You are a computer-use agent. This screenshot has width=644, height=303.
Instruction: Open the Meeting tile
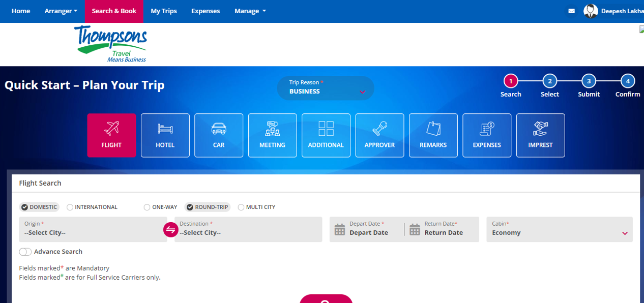tap(273, 135)
